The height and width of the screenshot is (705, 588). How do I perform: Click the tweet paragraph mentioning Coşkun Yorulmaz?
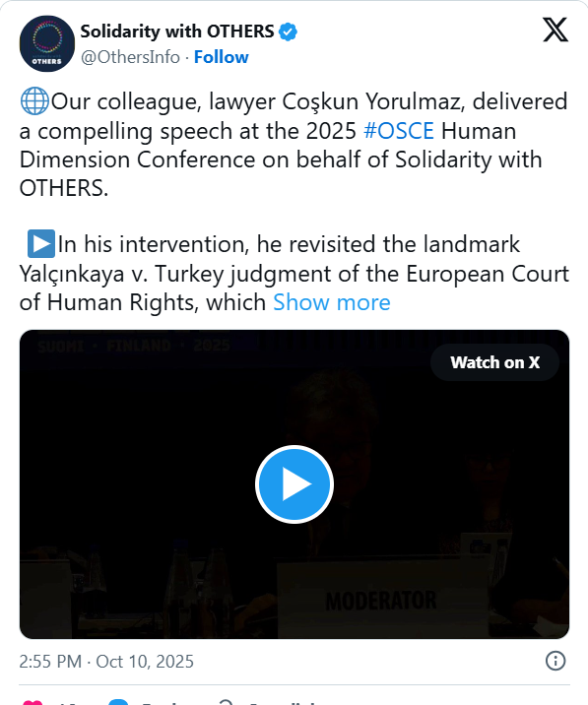tap(294, 145)
